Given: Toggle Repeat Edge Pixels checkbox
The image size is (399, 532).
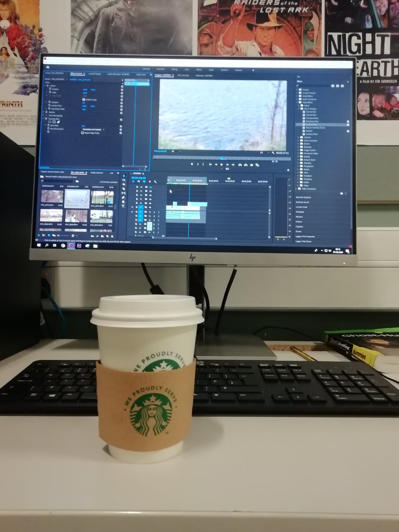Looking at the screenshot, I should pyautogui.click(x=82, y=133).
